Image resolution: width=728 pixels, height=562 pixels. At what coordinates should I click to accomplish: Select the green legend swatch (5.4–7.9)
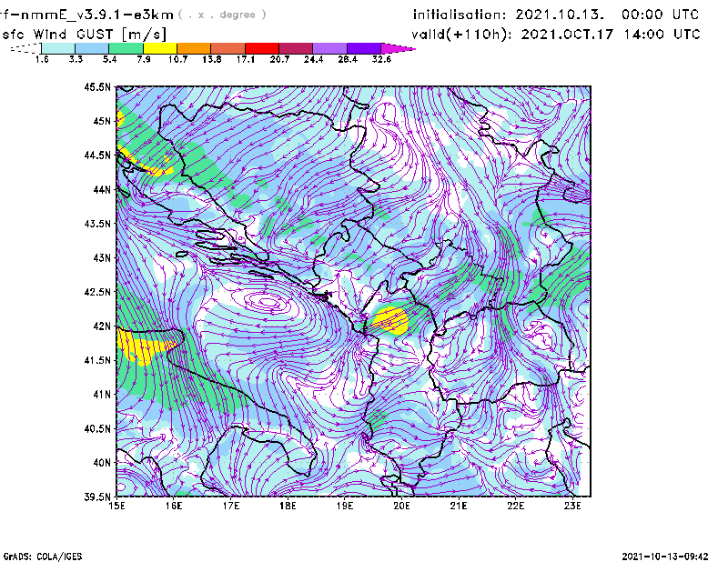pyautogui.click(x=126, y=48)
